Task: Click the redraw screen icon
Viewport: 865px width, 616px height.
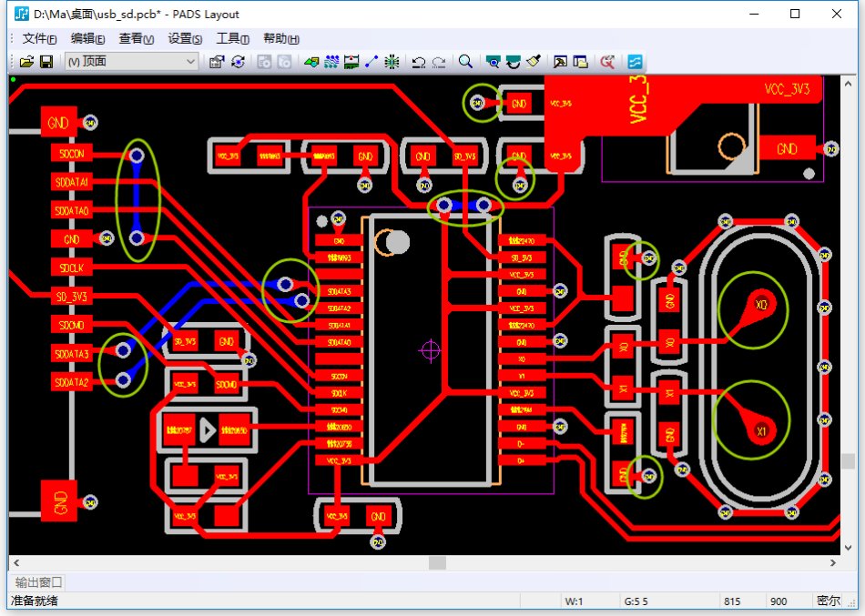Action: click(513, 62)
